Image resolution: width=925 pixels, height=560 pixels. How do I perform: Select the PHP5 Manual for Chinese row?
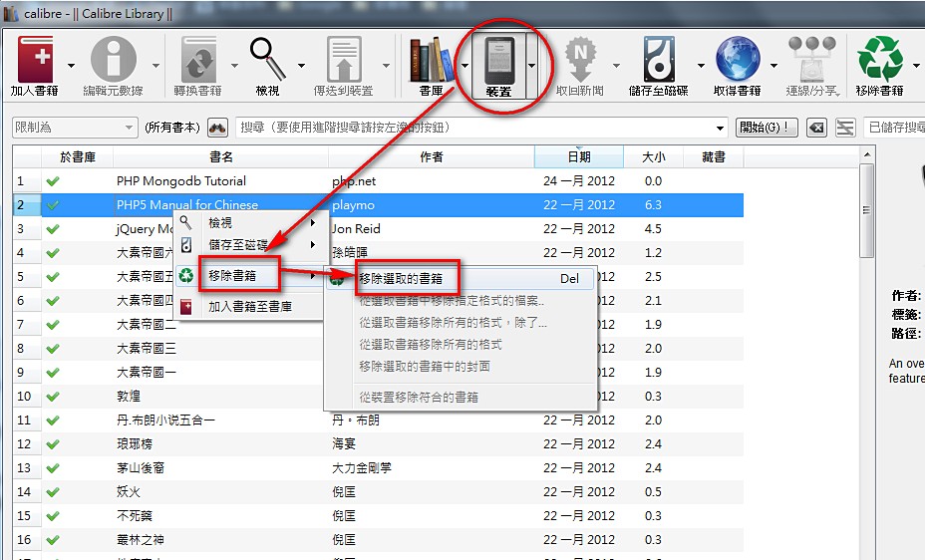(x=378, y=204)
